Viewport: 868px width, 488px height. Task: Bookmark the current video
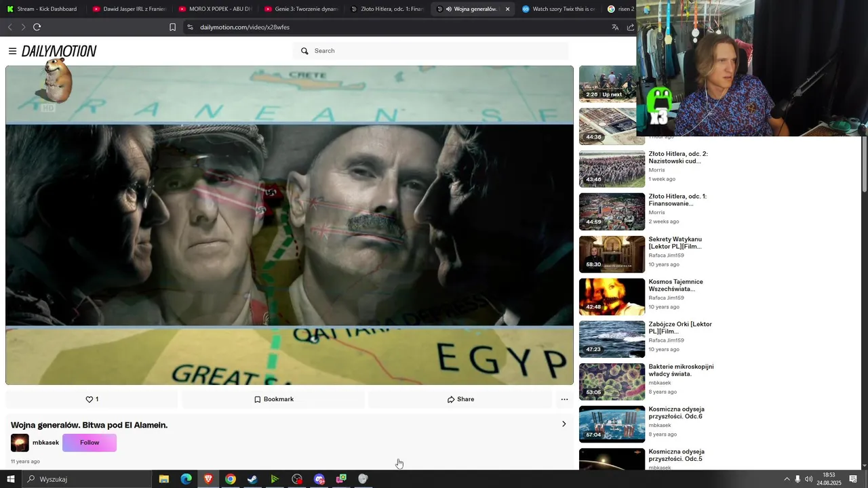[x=274, y=399]
